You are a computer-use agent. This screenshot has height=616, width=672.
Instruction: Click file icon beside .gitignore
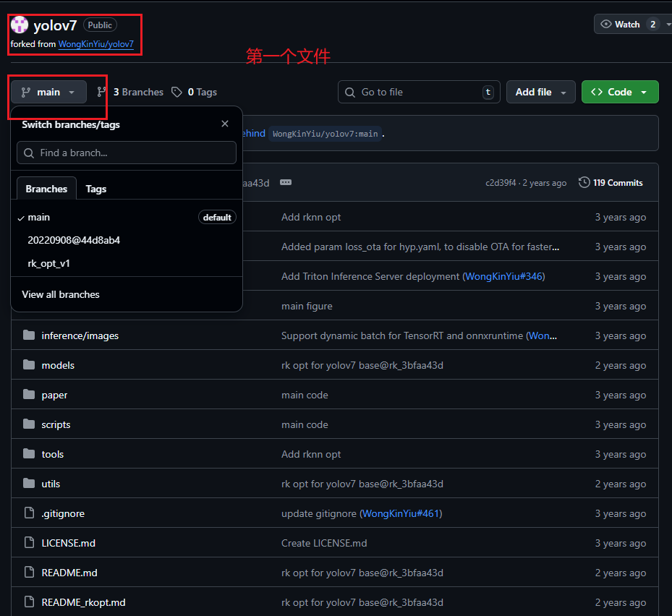[29, 513]
